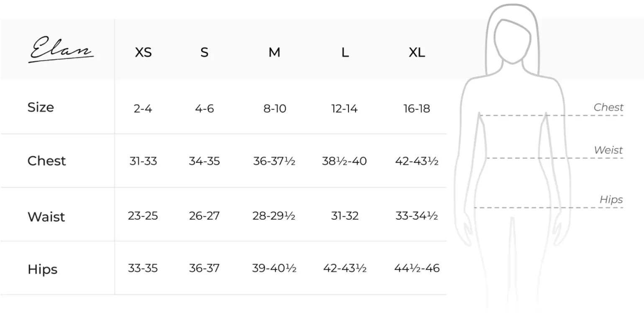The height and width of the screenshot is (313, 644).
Task: Select the XS column header
Action: 143,53
